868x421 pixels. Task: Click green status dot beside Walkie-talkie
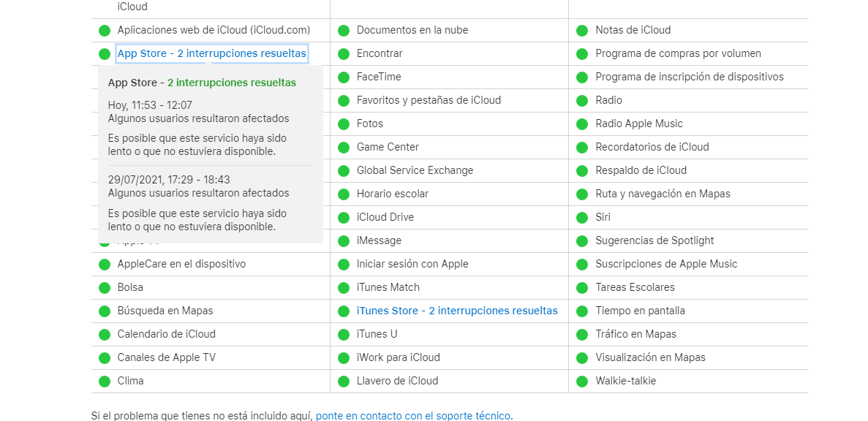coord(582,382)
